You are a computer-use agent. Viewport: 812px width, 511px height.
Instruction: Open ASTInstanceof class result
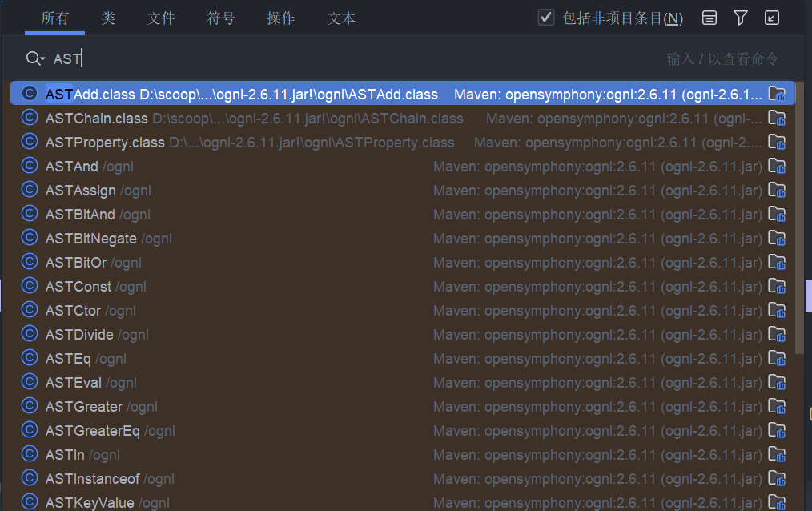tap(402, 478)
